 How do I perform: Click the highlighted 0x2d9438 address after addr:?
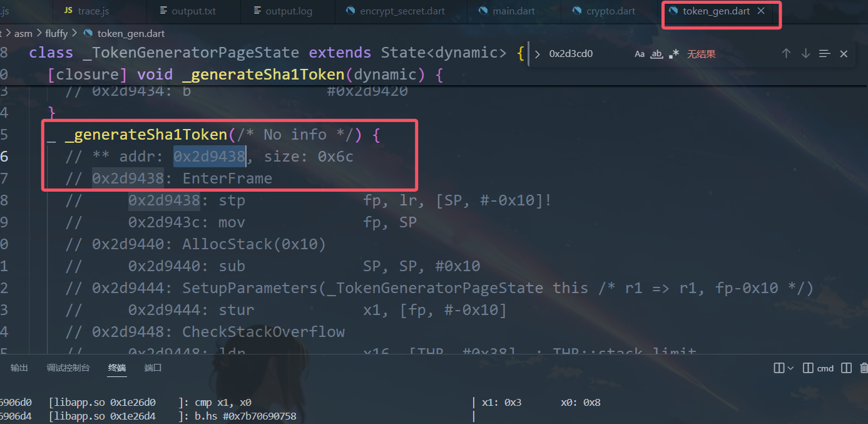[x=210, y=157]
